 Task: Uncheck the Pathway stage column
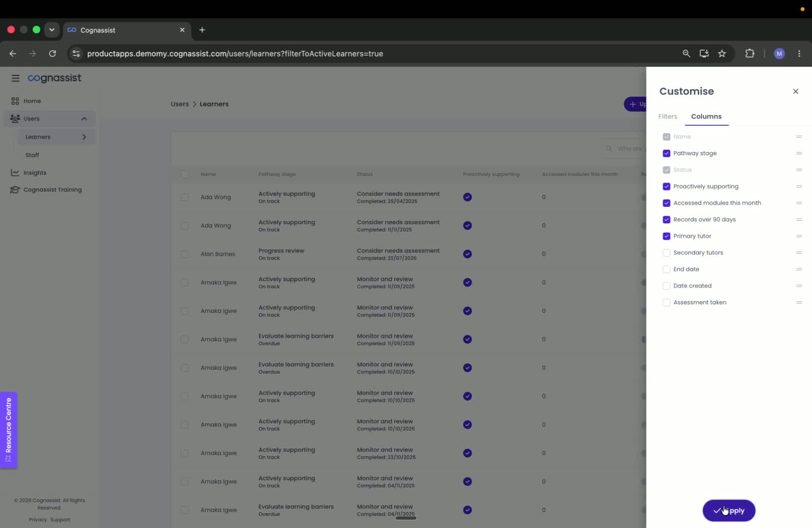pos(666,154)
